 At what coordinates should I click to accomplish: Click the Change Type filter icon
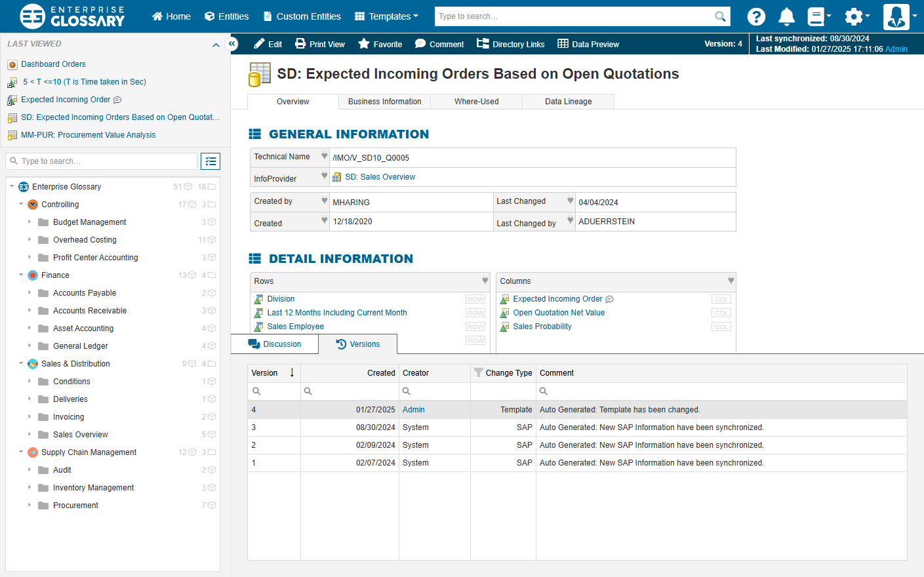click(478, 372)
